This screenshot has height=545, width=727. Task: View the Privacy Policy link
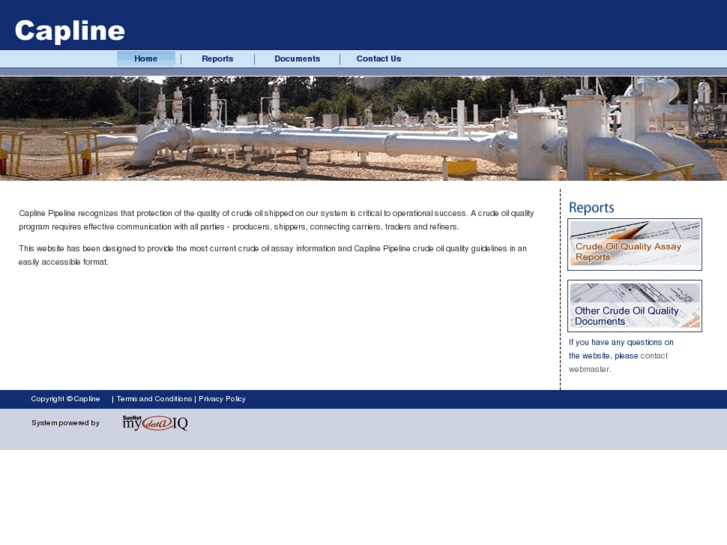pos(222,399)
